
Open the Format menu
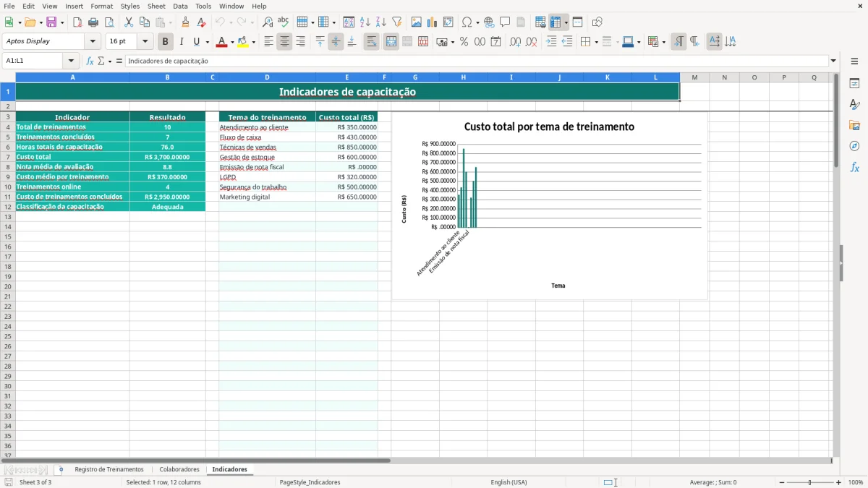(x=101, y=6)
